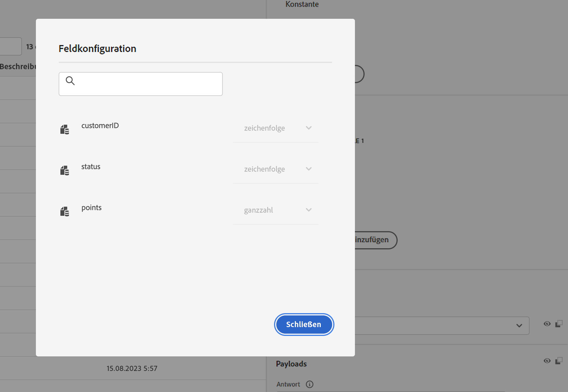Click the status field type icon
Viewport: 568px width, 392px height.
click(x=65, y=171)
